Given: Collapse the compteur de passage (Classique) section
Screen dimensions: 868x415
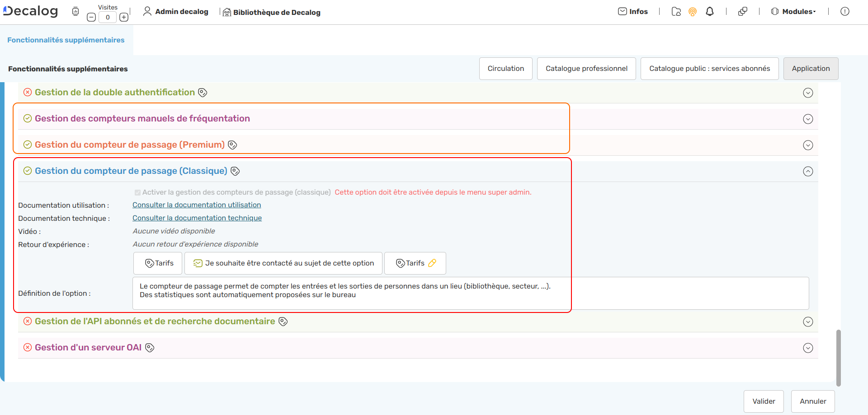Looking at the screenshot, I should [x=808, y=172].
